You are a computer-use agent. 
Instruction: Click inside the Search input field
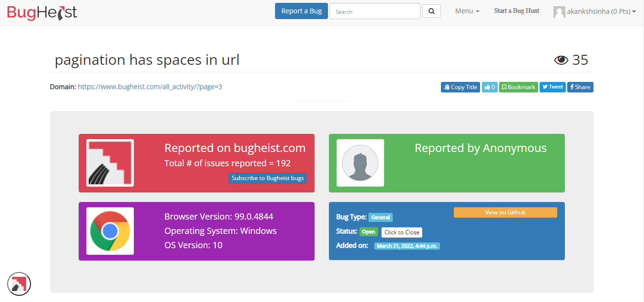coord(375,10)
